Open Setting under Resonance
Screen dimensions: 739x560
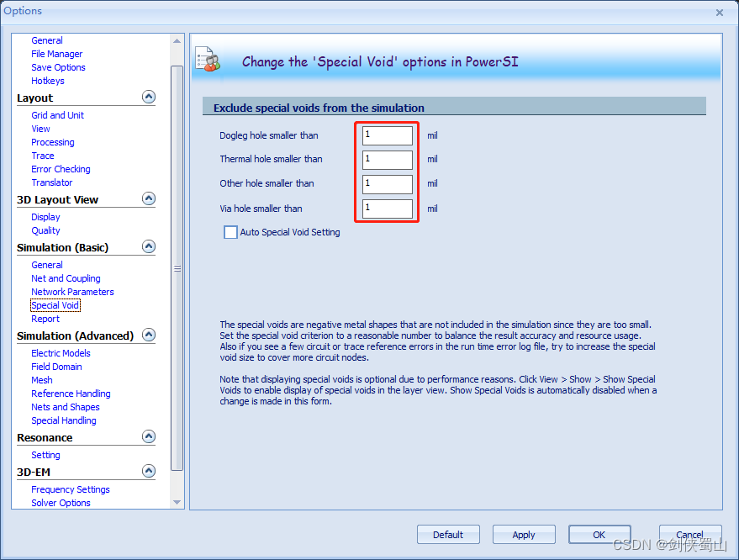45,455
